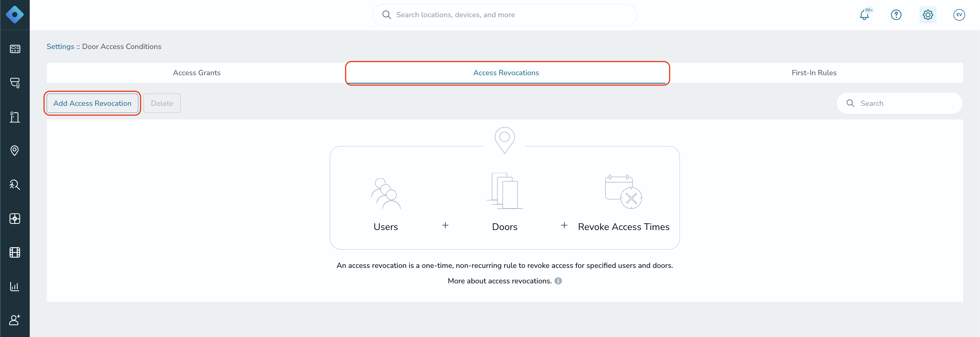This screenshot has width=980, height=337.
Task: Click the revocations Search field
Action: tap(900, 103)
